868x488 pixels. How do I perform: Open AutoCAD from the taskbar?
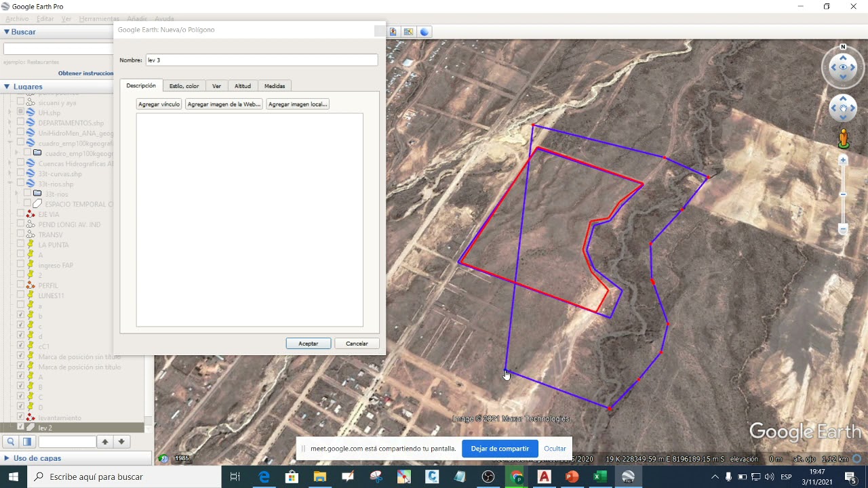point(544,477)
